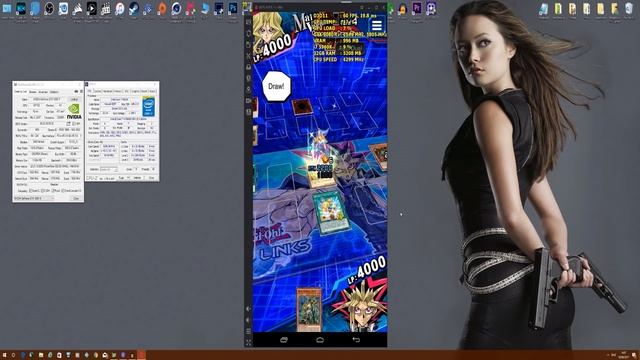Switch to CPU-Z Memory tab
The image size is (640, 360).
pyautogui.click(x=118, y=91)
